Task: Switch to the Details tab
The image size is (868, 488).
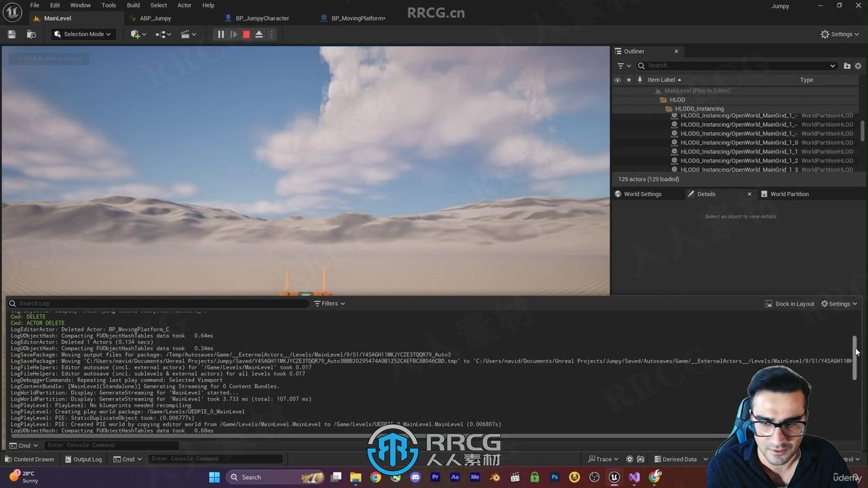Action: coord(706,194)
